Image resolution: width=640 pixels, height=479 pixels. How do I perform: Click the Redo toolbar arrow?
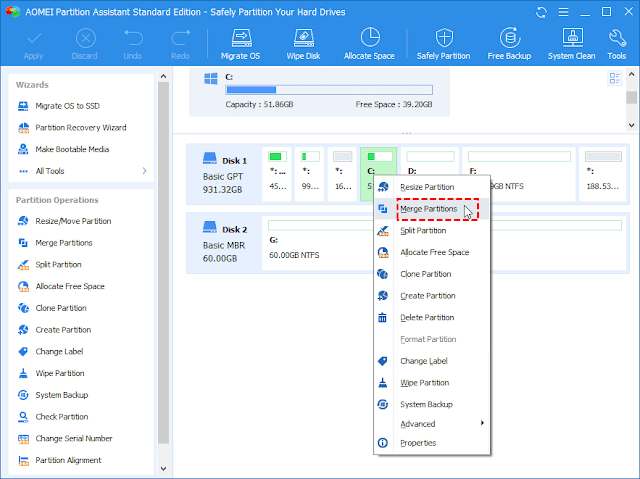pyautogui.click(x=180, y=45)
